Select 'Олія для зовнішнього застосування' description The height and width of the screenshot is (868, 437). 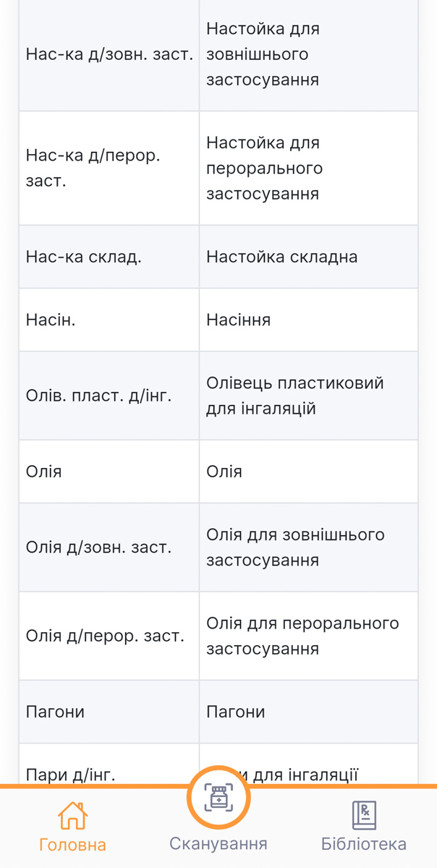coord(295,548)
